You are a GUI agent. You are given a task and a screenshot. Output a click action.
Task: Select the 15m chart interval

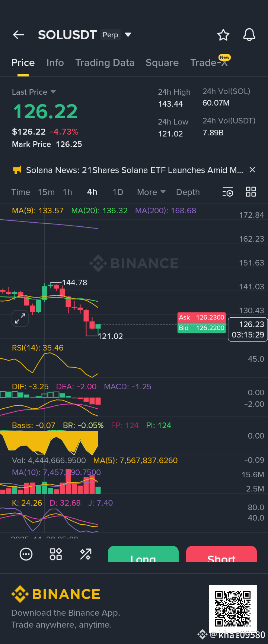(x=46, y=192)
